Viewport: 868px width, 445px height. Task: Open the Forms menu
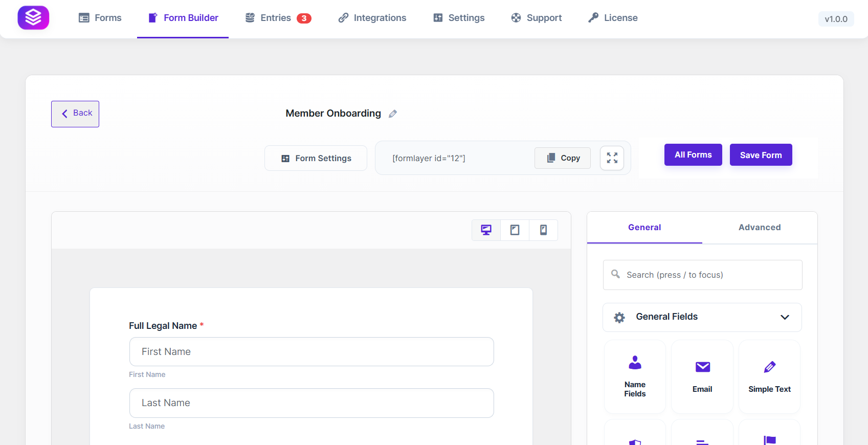coord(100,18)
